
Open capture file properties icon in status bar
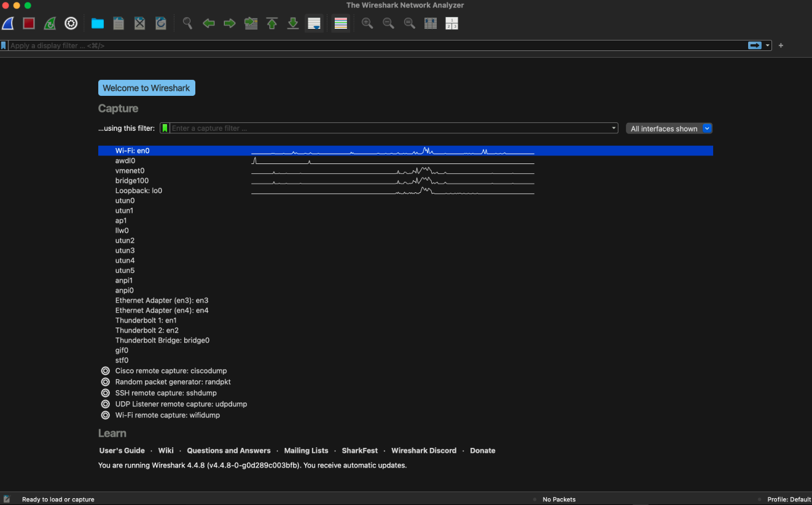pyautogui.click(x=7, y=499)
